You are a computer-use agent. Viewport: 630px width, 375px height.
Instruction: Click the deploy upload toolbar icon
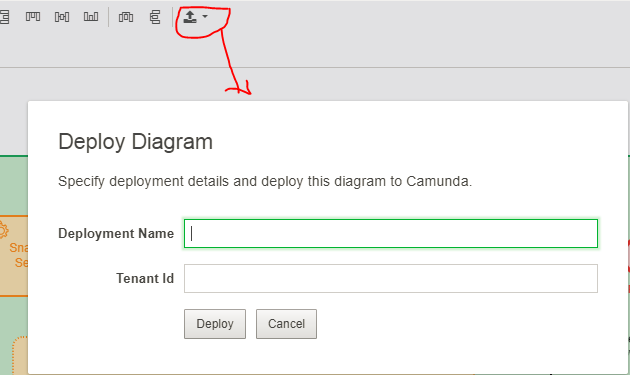coord(190,17)
